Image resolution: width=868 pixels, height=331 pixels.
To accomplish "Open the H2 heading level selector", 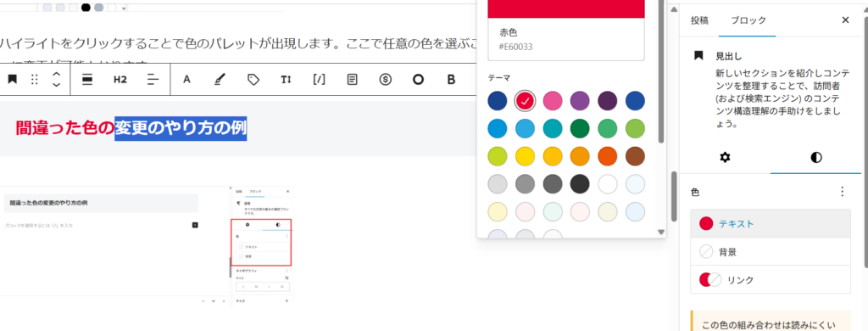I will point(120,79).
